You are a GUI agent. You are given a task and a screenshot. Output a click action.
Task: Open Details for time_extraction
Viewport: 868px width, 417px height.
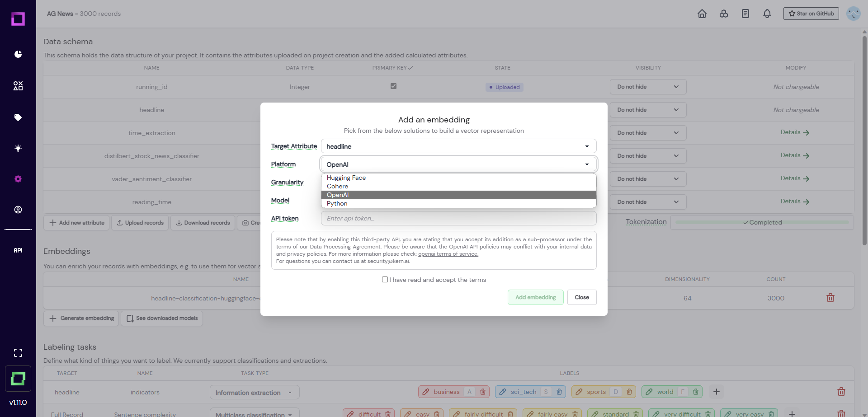pyautogui.click(x=795, y=132)
